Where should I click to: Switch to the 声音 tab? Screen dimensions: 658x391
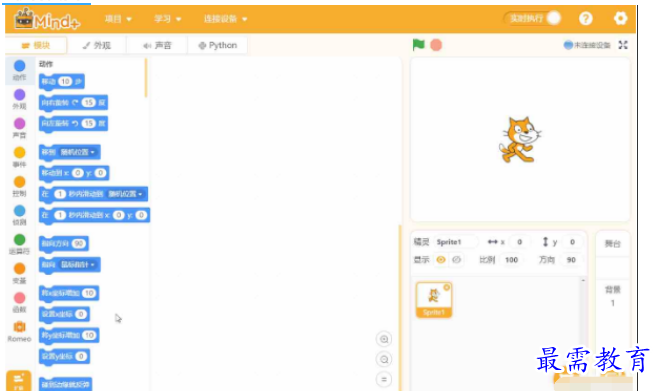[x=157, y=45]
